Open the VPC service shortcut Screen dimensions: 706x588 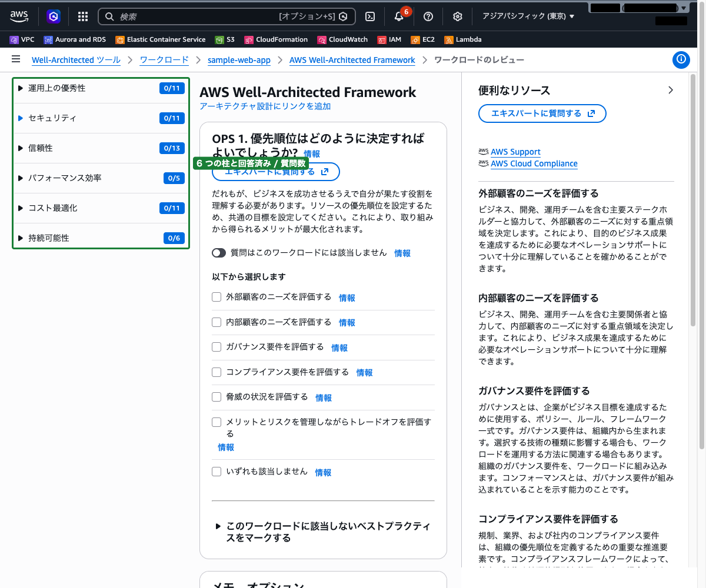pos(22,39)
